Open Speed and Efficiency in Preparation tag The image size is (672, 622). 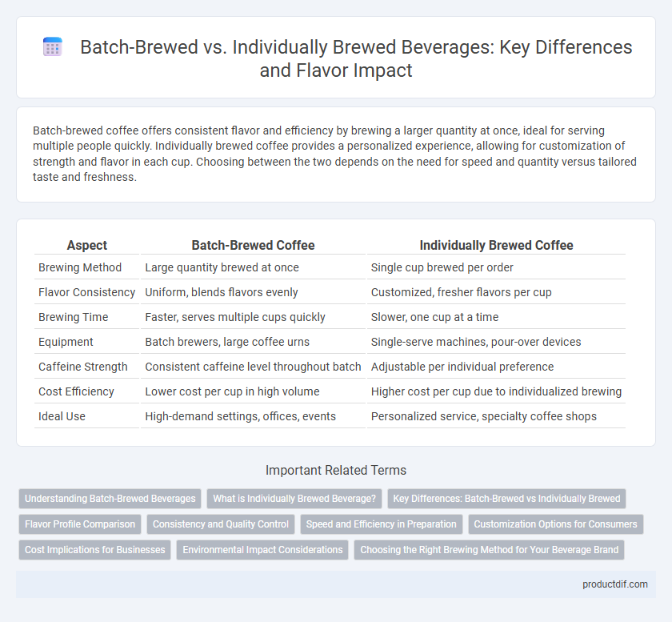point(382,524)
